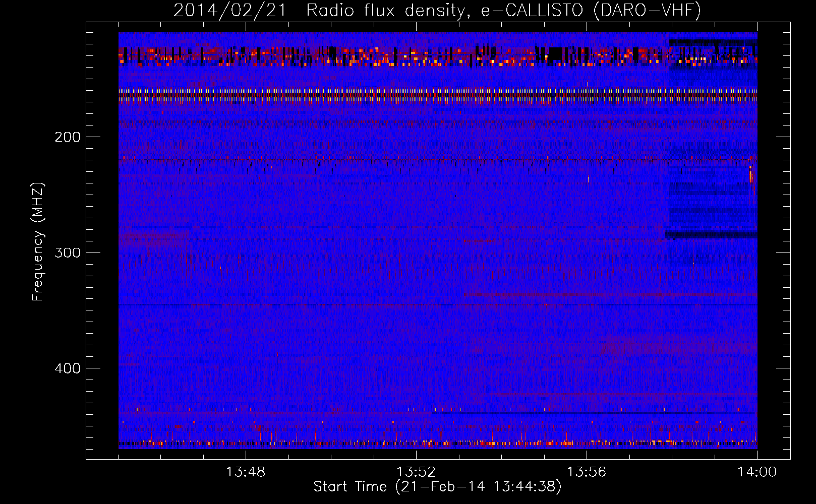
Task: Click the '200' frequency axis label
Action: [68, 137]
